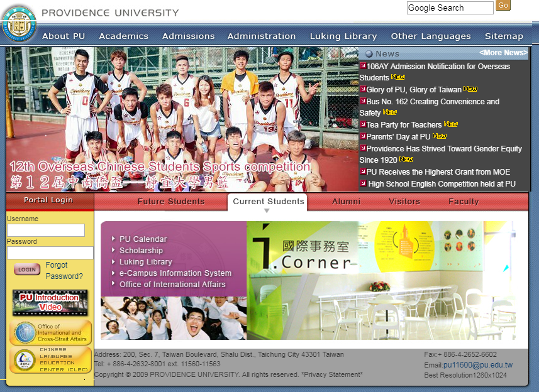Click the red arrow icon beside 106AY Admission
The height and width of the screenshot is (392, 539).
(x=363, y=65)
